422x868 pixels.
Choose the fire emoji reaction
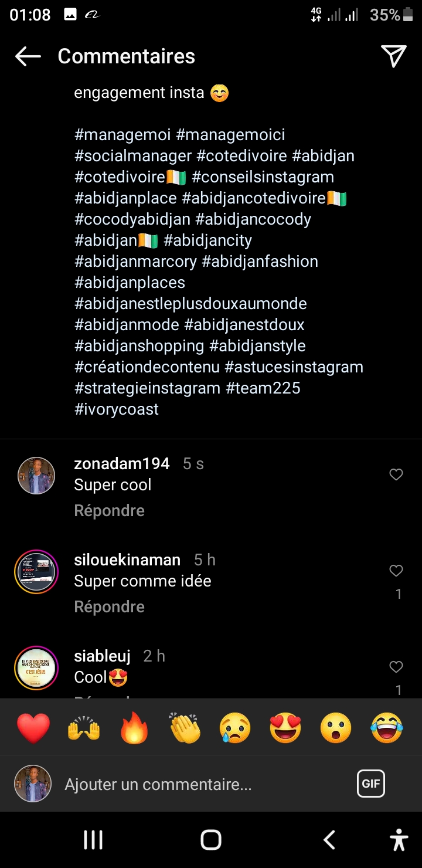pos(134,728)
